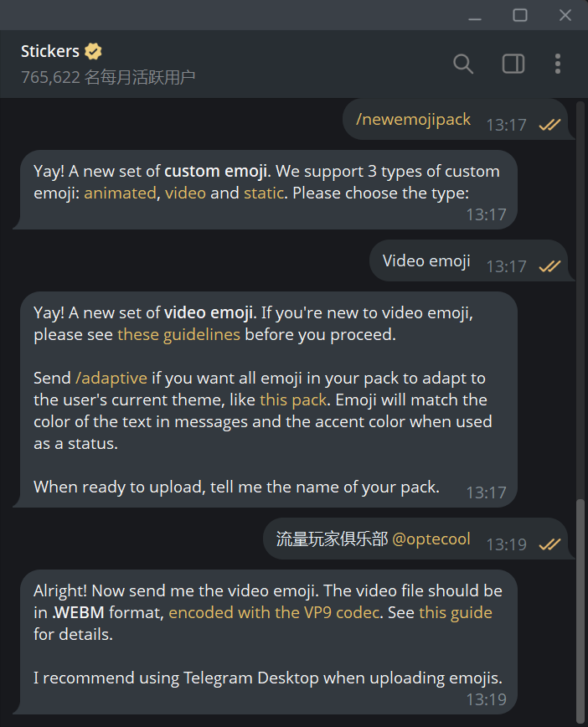Send the /adaptive command link
Viewport: 588px width, 727px height.
coord(111,378)
